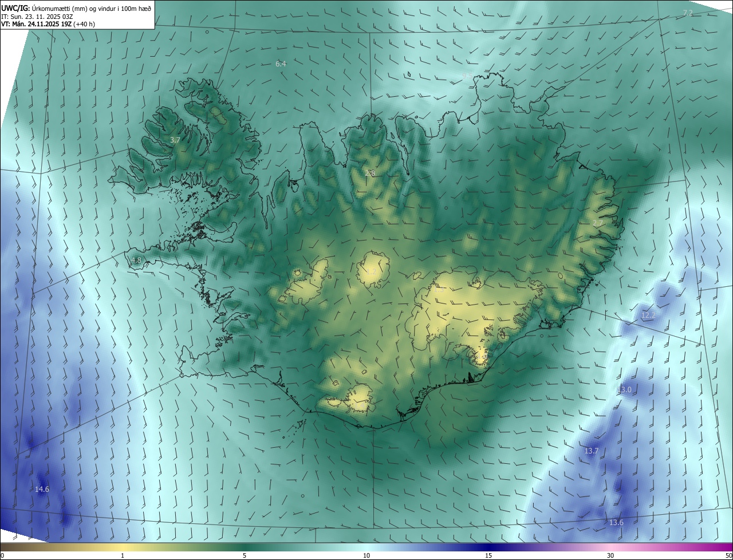733x560 pixels.
Task: Click the "2.7" value near the east coast
Action: [598, 223]
